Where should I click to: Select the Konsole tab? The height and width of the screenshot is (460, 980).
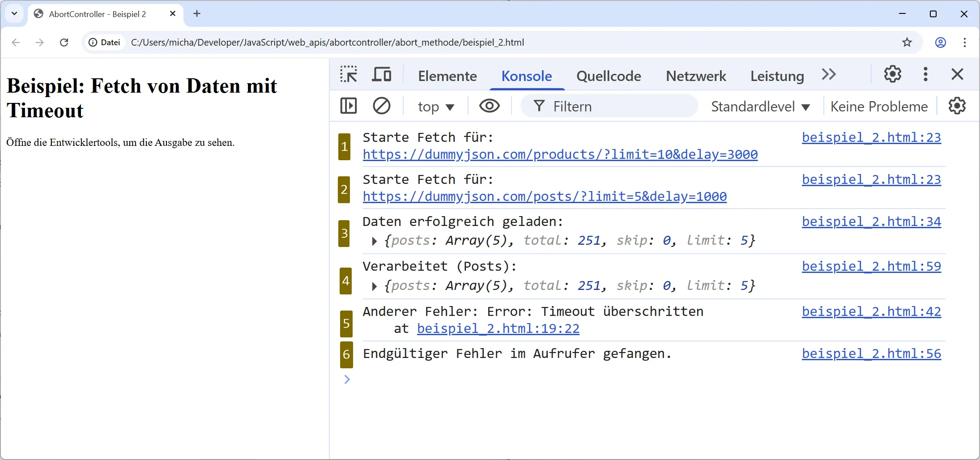coord(527,76)
